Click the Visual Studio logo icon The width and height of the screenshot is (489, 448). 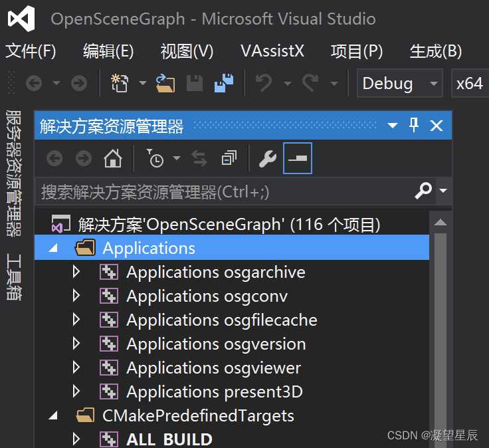point(21,19)
